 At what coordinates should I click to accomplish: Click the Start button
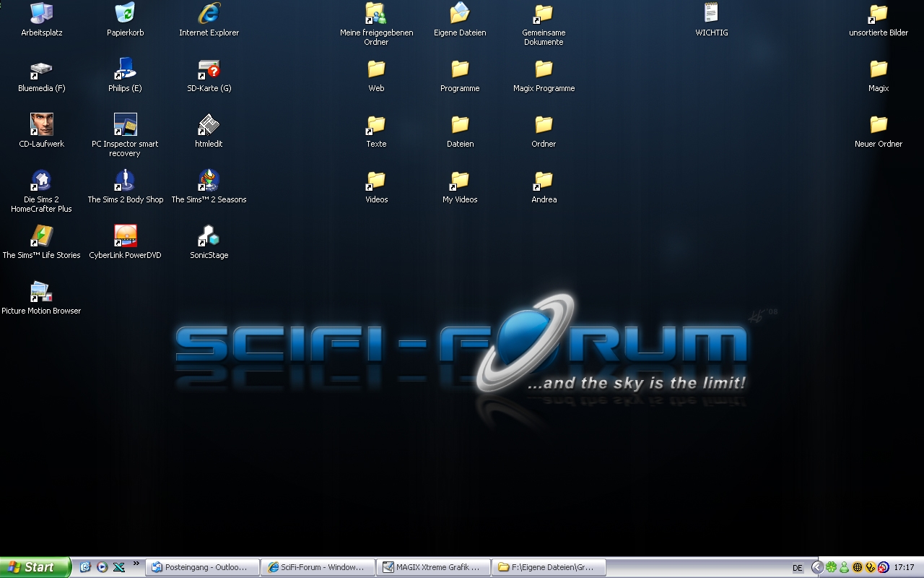[35, 567]
